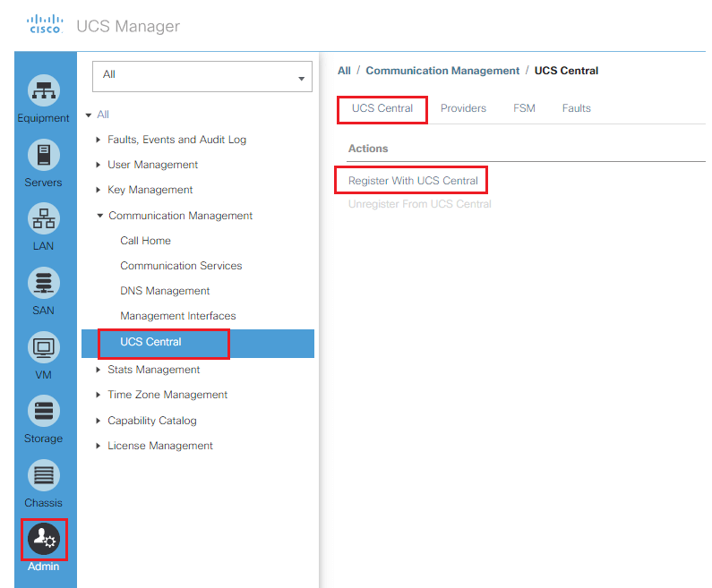The height and width of the screenshot is (588, 712).
Task: Switch to the Providers tab
Action: click(463, 108)
